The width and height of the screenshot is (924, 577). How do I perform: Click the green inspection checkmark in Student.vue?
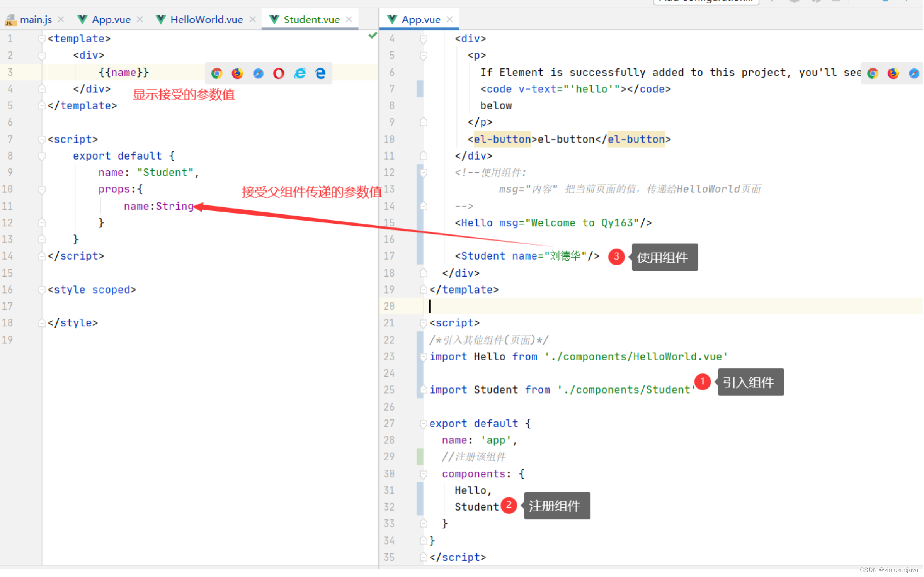(373, 36)
